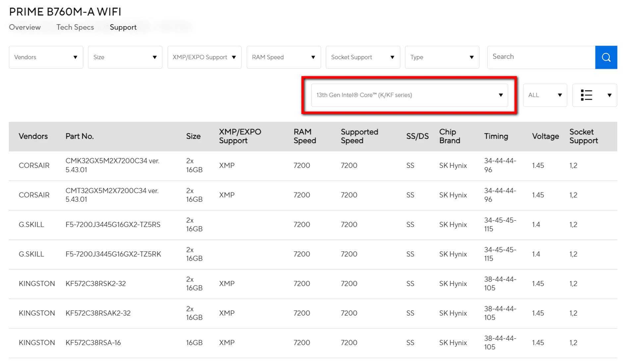
Task: Click the Voltage column header
Action: click(545, 136)
